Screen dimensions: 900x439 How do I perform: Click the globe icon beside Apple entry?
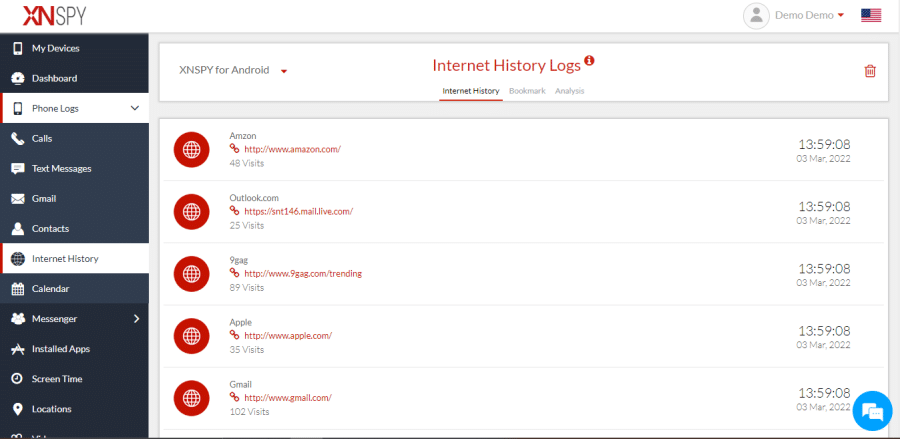191,336
